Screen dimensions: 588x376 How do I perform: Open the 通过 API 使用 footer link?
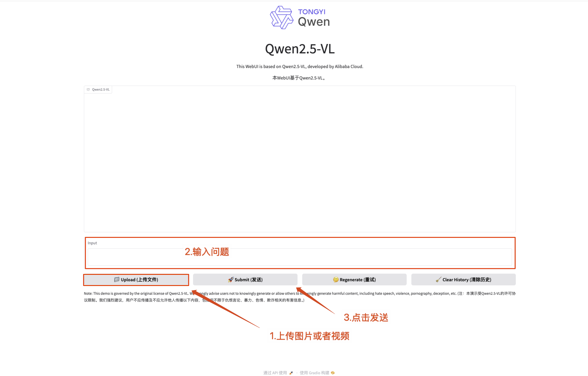coord(275,373)
